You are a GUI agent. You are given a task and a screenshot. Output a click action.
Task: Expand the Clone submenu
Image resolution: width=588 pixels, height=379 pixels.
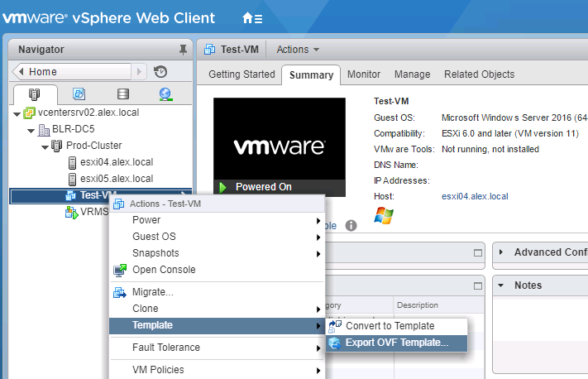(x=217, y=309)
